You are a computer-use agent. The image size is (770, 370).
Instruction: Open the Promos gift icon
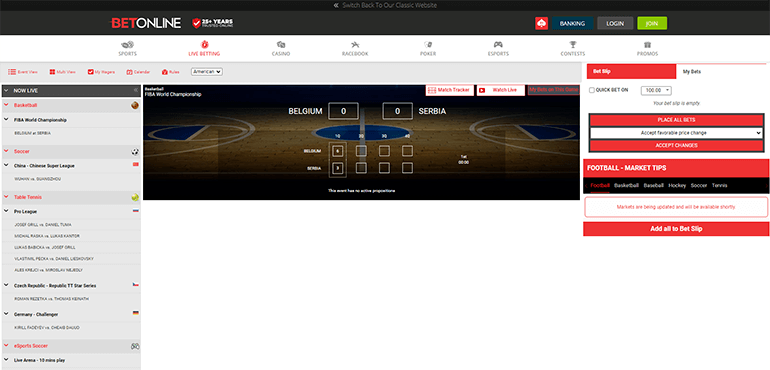point(647,45)
